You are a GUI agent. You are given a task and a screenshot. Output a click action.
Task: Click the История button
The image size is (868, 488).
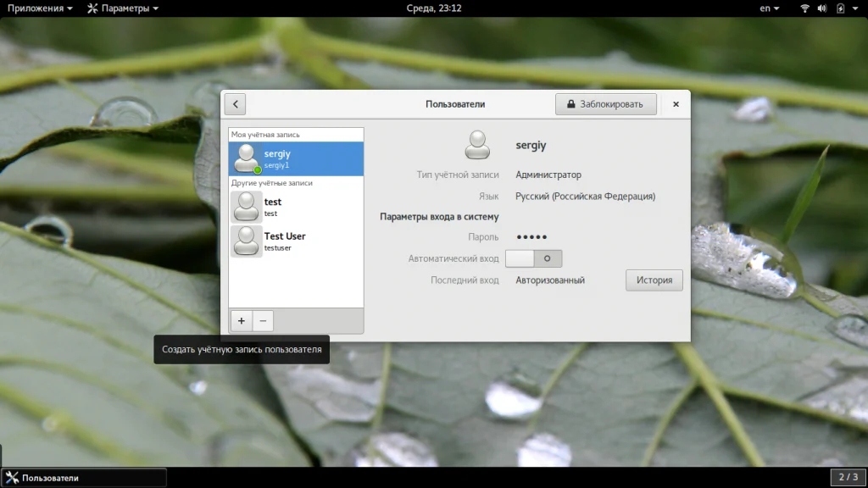pyautogui.click(x=654, y=280)
